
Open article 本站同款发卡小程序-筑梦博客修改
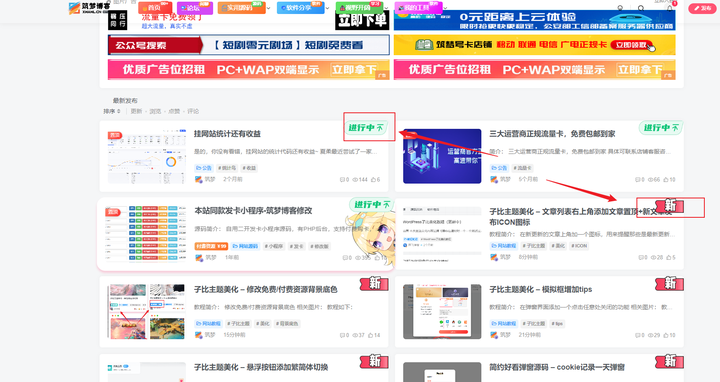(x=253, y=211)
